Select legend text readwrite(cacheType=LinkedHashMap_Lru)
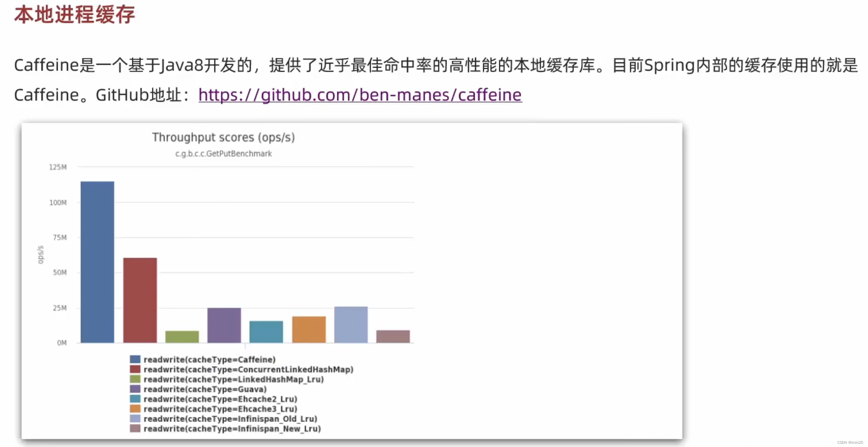Viewport: 868px width, 447px height. [234, 379]
